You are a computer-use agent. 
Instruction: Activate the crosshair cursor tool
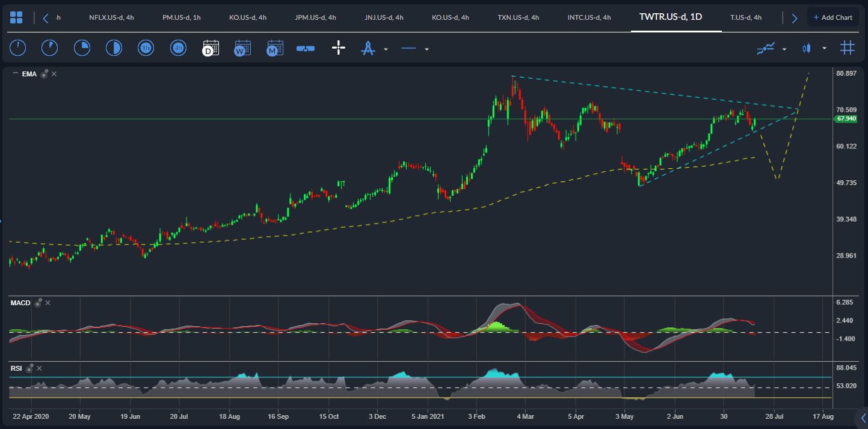pyautogui.click(x=339, y=48)
